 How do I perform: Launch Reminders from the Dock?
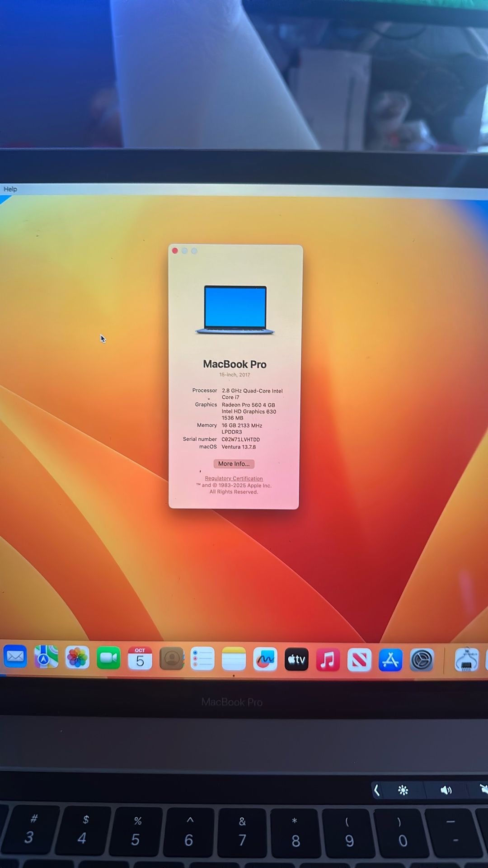[202, 659]
